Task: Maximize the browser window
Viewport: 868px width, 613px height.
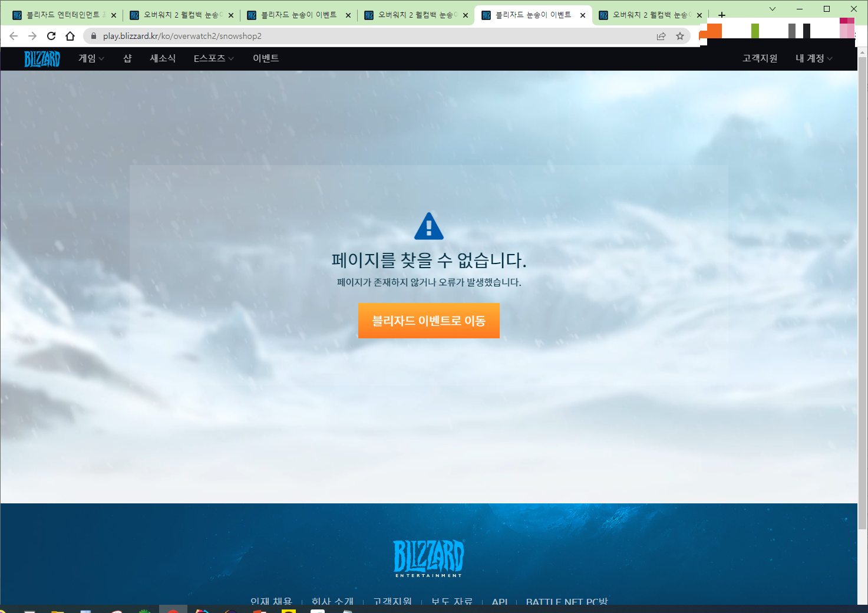Action: [827, 9]
